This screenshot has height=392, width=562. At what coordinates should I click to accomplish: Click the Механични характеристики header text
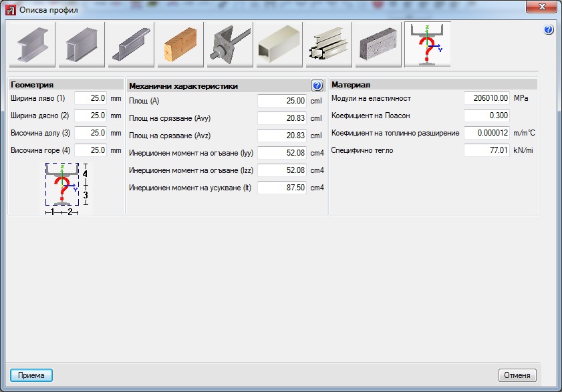pos(183,86)
